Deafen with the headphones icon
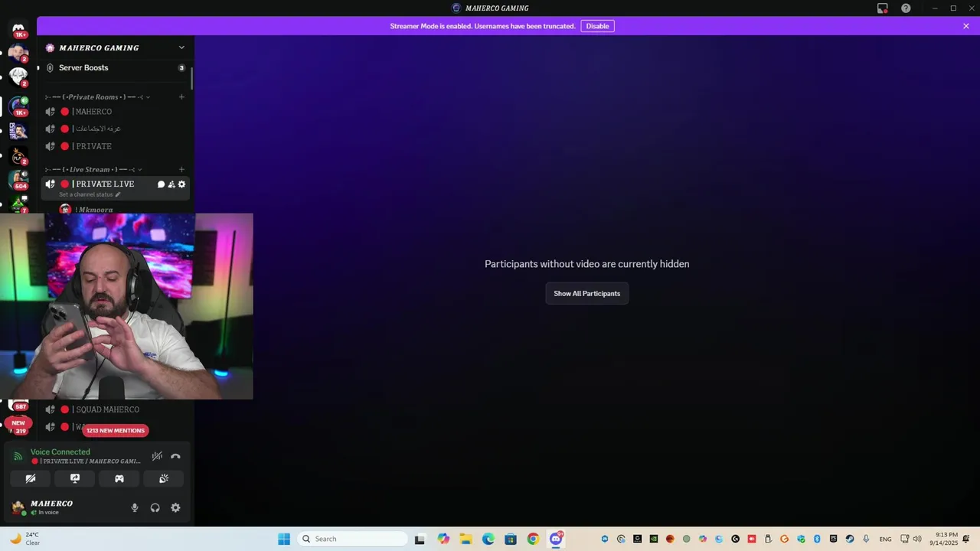Image resolution: width=980 pixels, height=551 pixels. (x=155, y=507)
